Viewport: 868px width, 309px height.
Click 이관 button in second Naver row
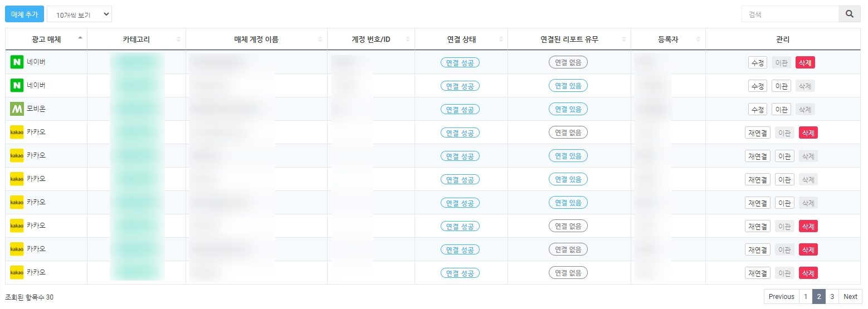coord(781,86)
